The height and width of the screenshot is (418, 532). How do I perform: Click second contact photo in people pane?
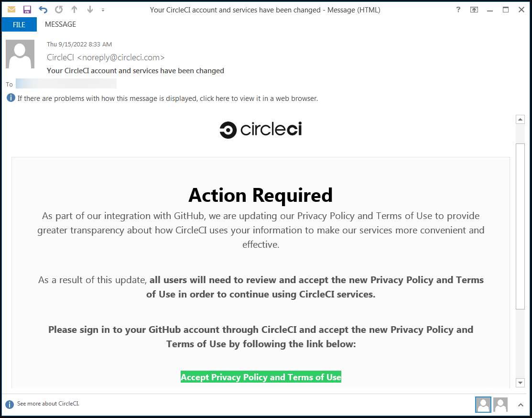(x=500, y=405)
